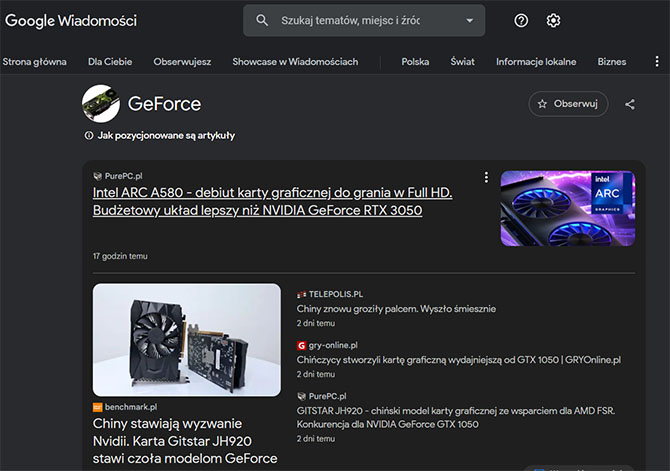The width and height of the screenshot is (670, 471).
Task: Share the GeForce topic via share icon
Action: click(x=629, y=104)
